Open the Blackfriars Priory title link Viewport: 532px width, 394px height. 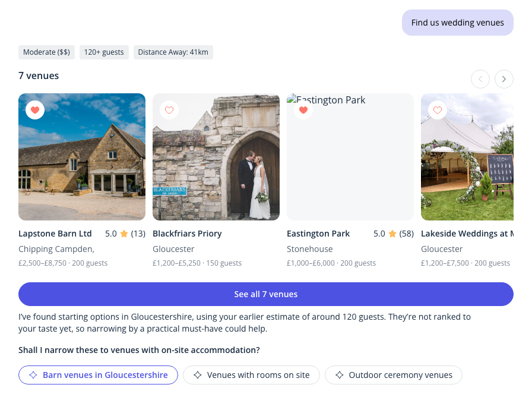point(187,234)
